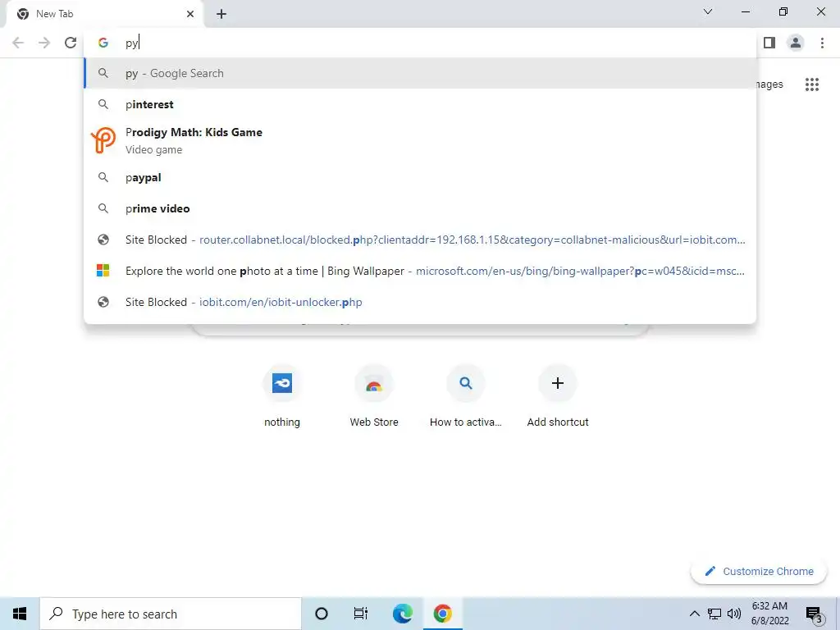The width and height of the screenshot is (840, 630).
Task: Click Add shortcut plus tile
Action: [558, 396]
